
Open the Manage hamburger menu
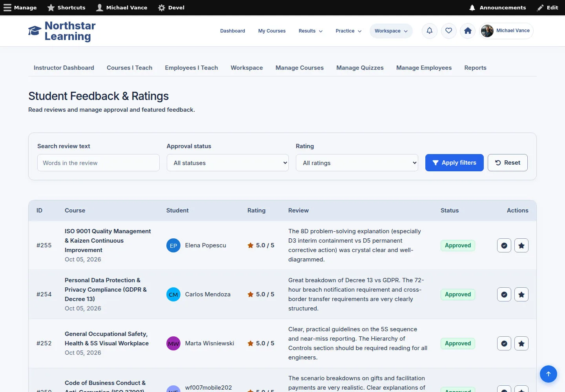[x=20, y=7]
